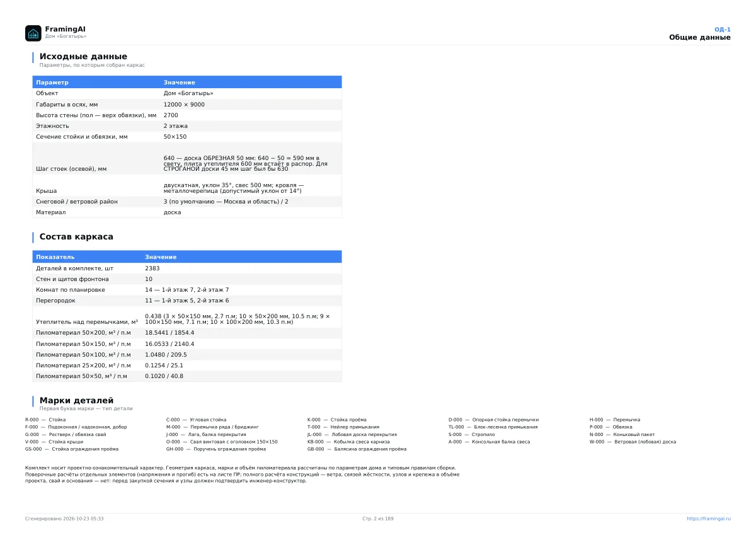
Task: Click the legend entry W-000 — Ветровая (лобовая) доска
Action: click(633, 442)
